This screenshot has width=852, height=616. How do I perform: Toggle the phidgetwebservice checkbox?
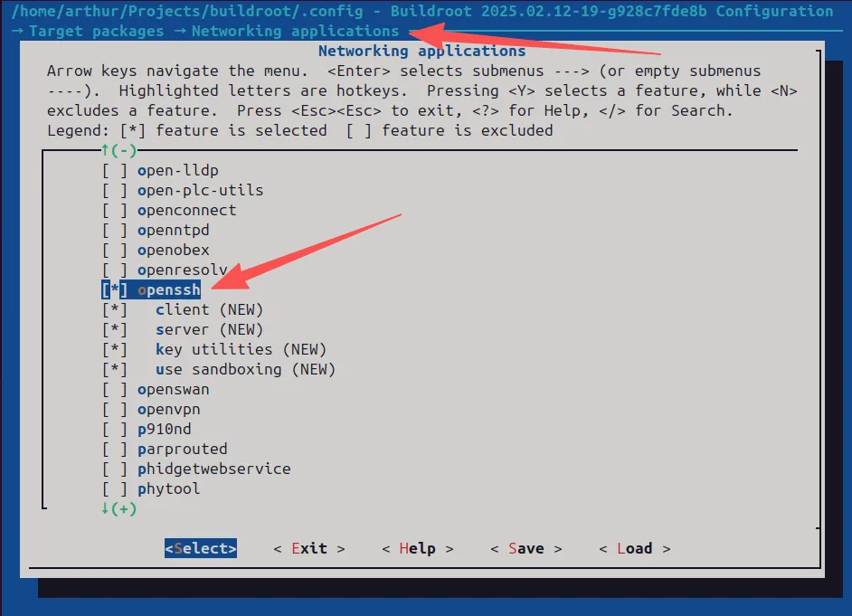tap(115, 469)
